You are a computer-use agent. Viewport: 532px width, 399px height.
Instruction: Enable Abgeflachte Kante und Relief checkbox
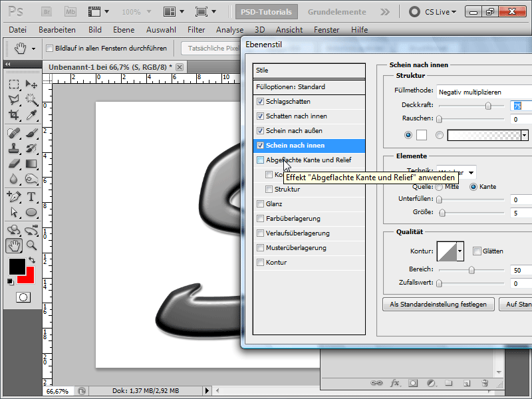(x=260, y=160)
